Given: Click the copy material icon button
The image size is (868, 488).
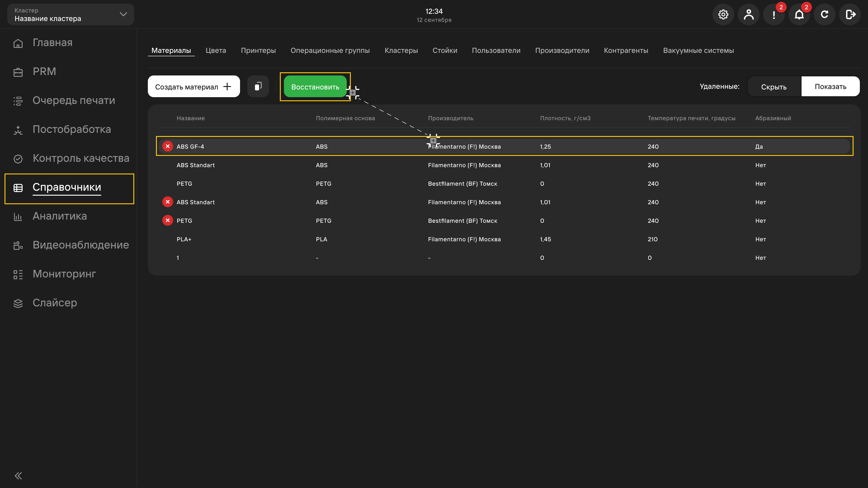Looking at the screenshot, I should (x=258, y=87).
